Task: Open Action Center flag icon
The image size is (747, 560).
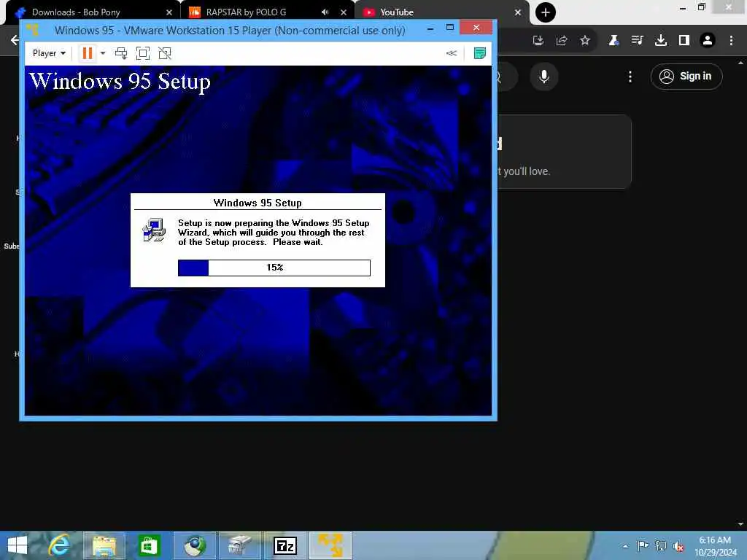Action: pyautogui.click(x=643, y=545)
